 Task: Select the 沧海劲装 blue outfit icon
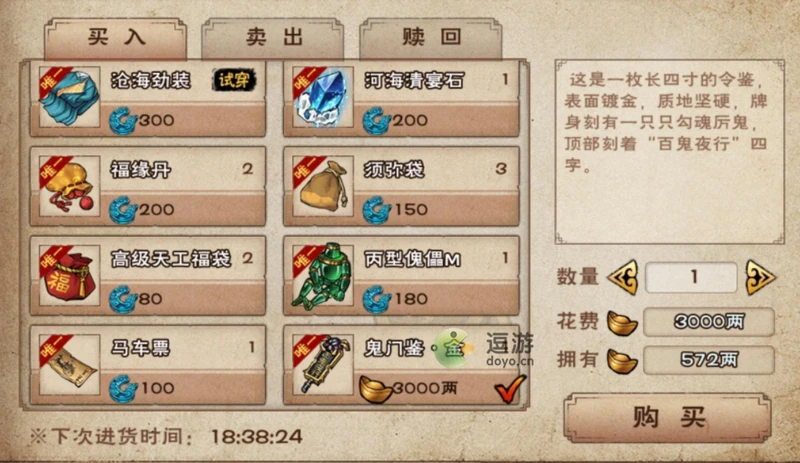pyautogui.click(x=70, y=98)
